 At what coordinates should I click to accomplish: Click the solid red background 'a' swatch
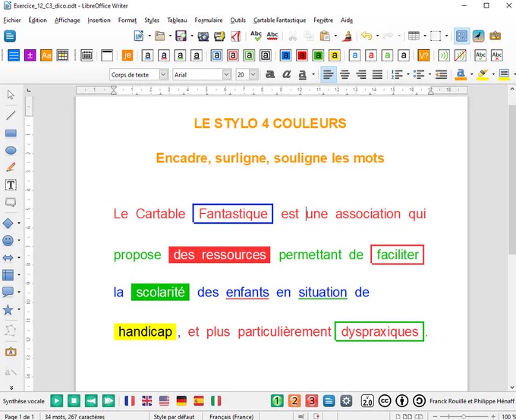click(302, 55)
